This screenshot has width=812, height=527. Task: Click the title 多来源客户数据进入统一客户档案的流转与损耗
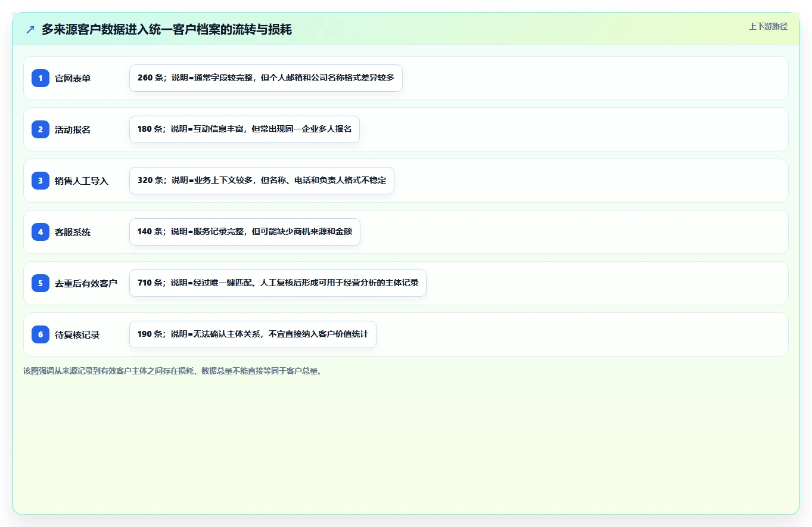click(x=167, y=29)
